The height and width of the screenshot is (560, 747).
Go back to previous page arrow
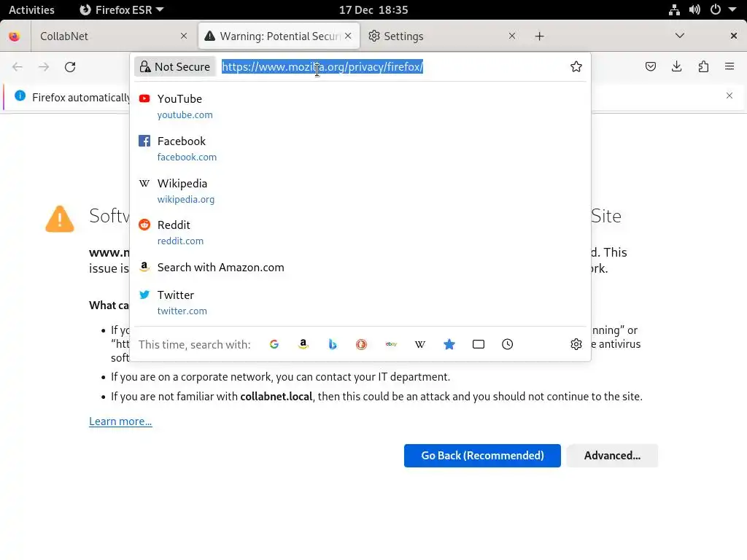(x=18, y=66)
